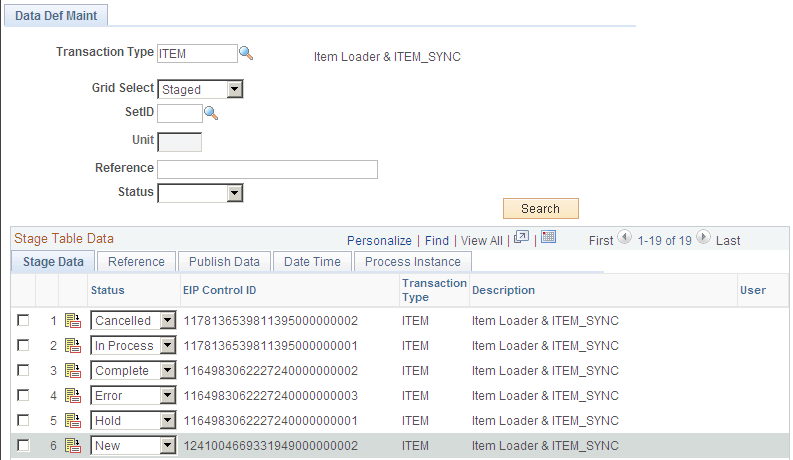Open the Status filter dropdown
The width and height of the screenshot is (793, 460).
click(200, 193)
